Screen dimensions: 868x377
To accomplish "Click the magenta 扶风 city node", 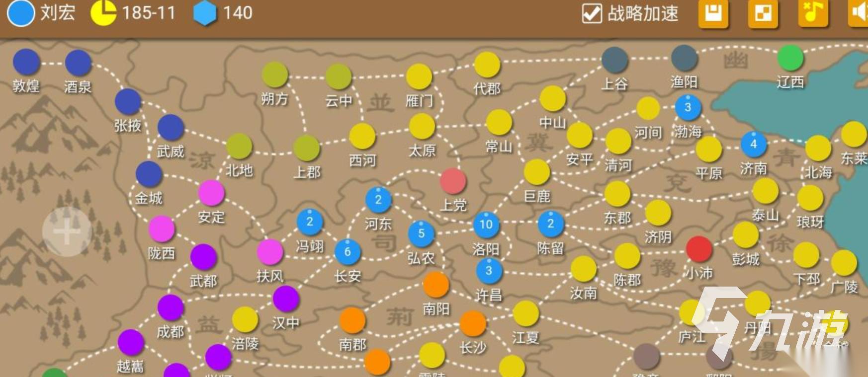I will (x=270, y=252).
